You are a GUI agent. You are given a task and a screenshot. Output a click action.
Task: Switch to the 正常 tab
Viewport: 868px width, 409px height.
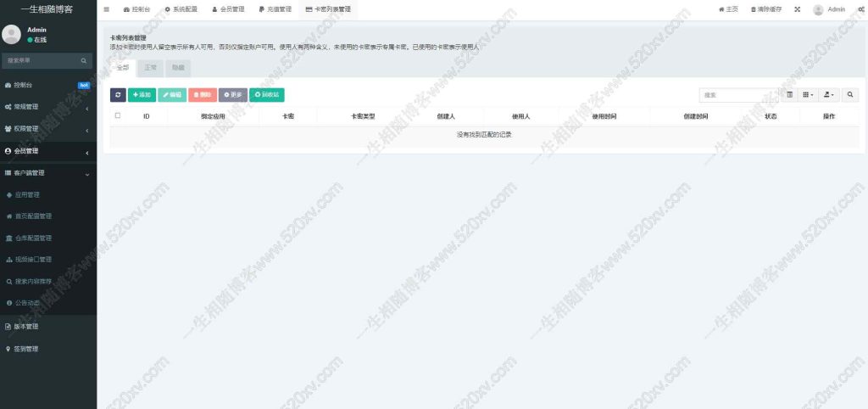click(x=151, y=68)
